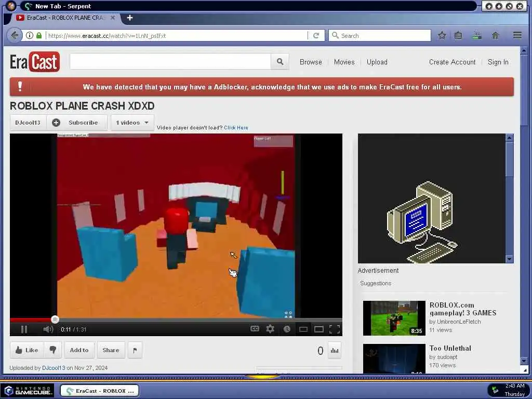532x399 pixels.
Task: Move the video progress bar handle
Action: [x=55, y=320]
